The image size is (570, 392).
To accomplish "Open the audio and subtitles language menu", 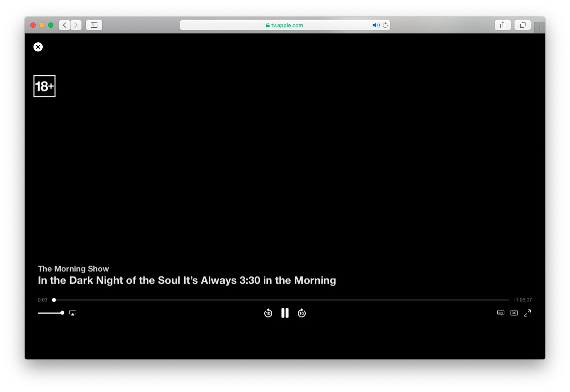I will coord(501,313).
